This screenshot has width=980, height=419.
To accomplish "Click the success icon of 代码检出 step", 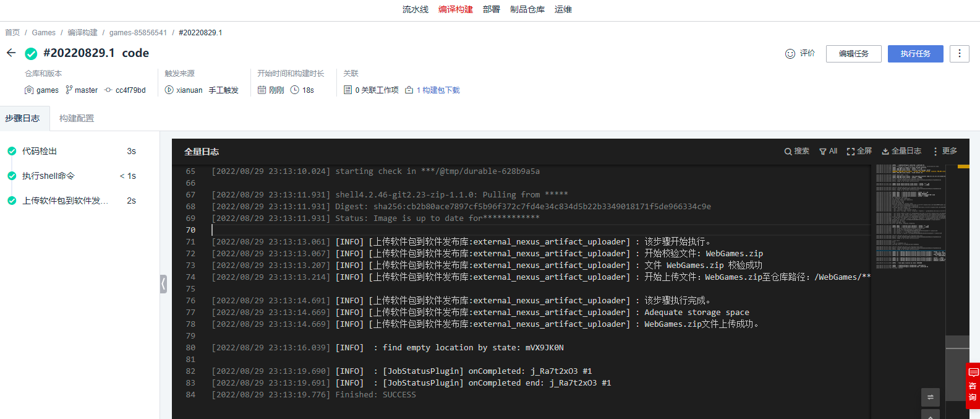I will click(12, 151).
